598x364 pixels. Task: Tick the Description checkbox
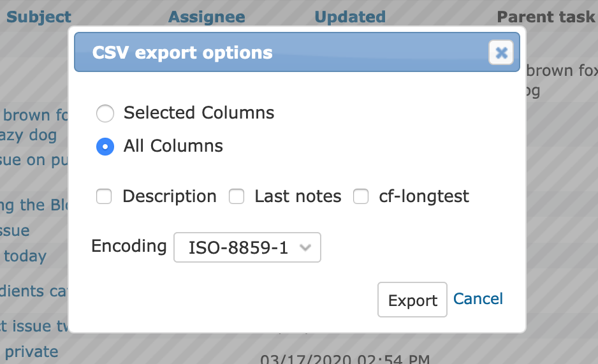[104, 197]
